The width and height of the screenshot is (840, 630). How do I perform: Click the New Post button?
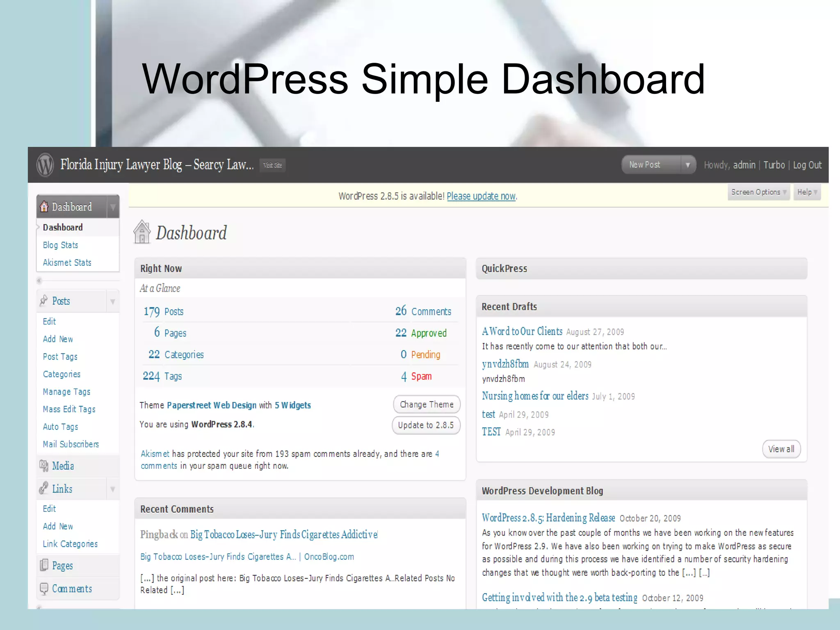(x=651, y=165)
